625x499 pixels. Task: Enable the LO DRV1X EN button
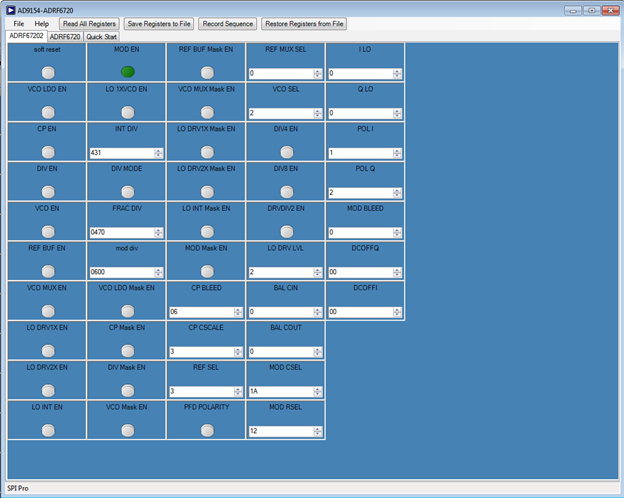click(x=48, y=351)
